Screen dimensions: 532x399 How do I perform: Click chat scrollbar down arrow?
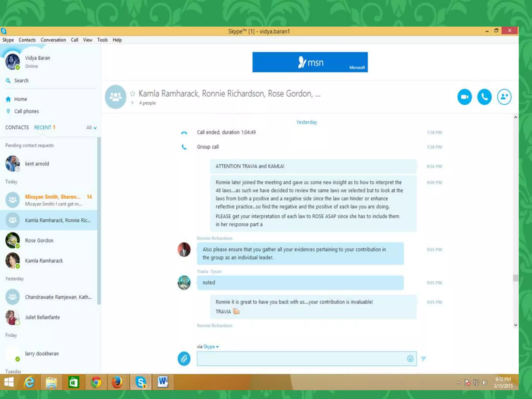pos(515,325)
